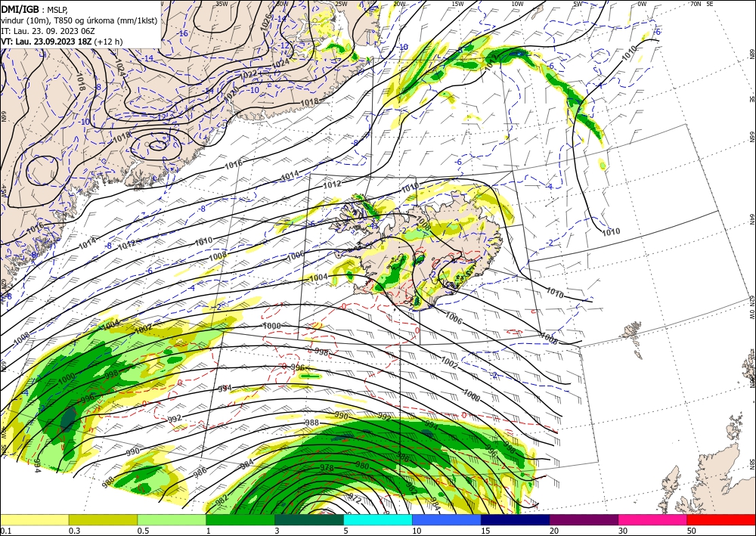Click the pale yellow 0.1–0.3 legend swatch

[x=34, y=519]
